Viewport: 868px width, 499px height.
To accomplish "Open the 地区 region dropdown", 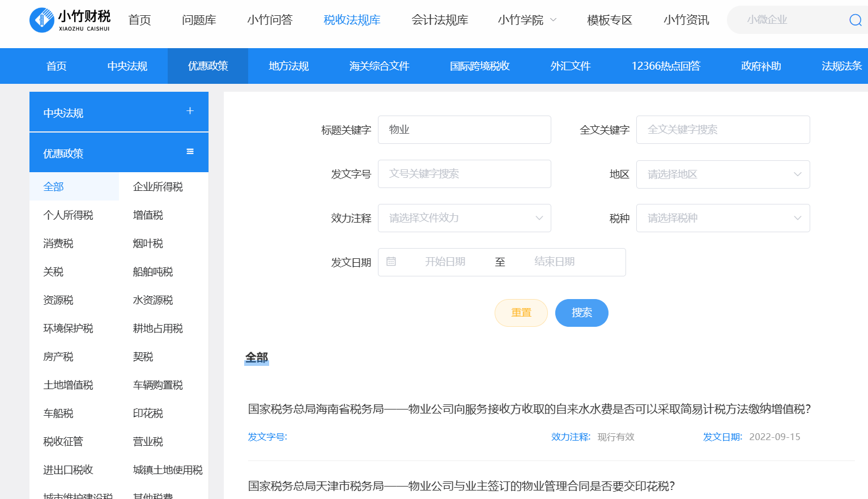I will point(722,174).
